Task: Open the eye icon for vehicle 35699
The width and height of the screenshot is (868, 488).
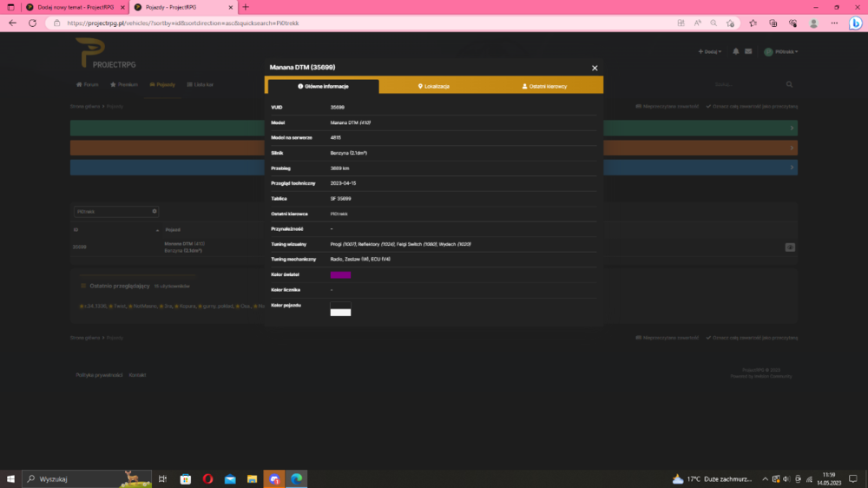Action: pos(790,247)
